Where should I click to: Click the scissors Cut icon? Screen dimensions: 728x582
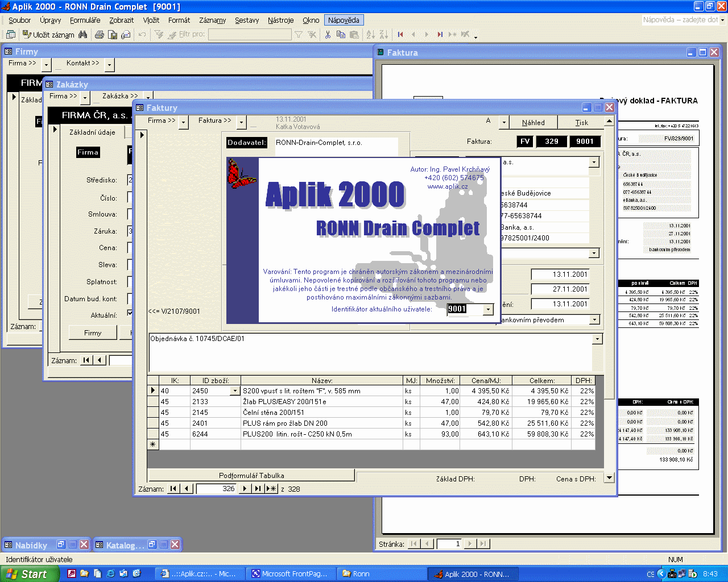click(328, 35)
